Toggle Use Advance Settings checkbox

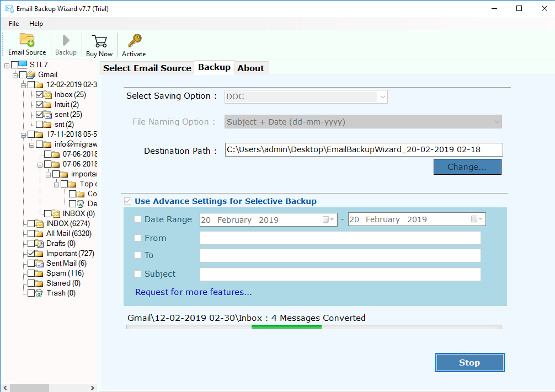pos(128,201)
